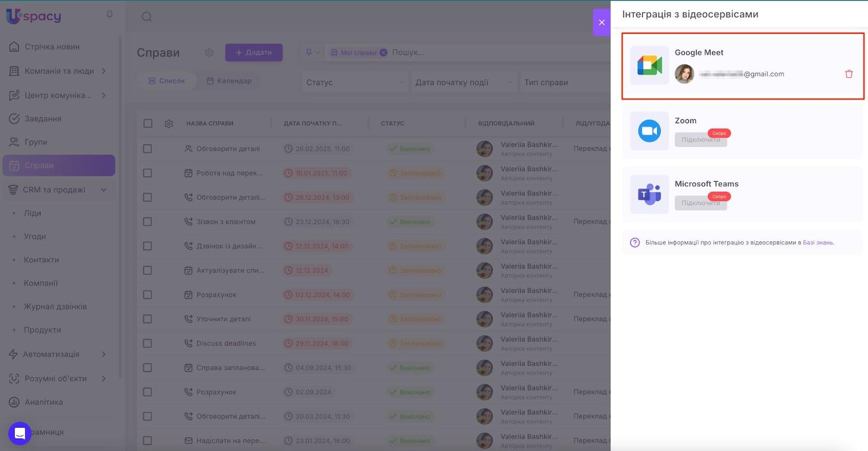Sort by Статус column header
The height and width of the screenshot is (451, 868).
pos(393,124)
